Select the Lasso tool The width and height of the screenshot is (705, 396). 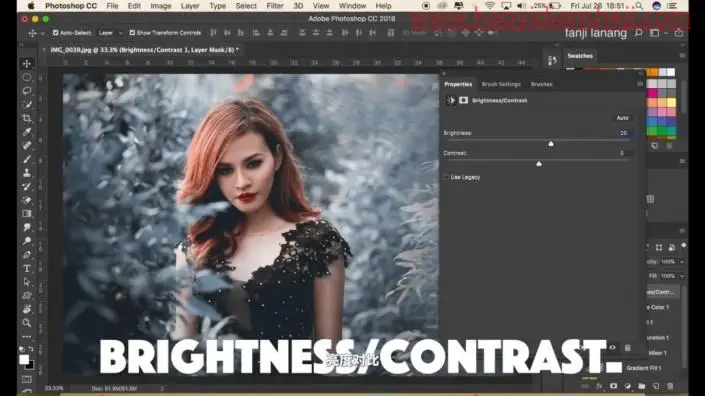click(x=27, y=91)
